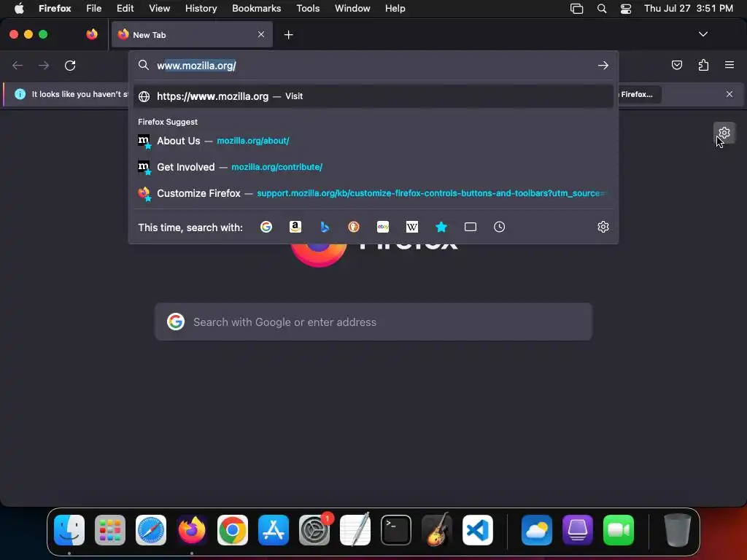Search this time with Bing icon
This screenshot has height=560, width=747.
[325, 227]
